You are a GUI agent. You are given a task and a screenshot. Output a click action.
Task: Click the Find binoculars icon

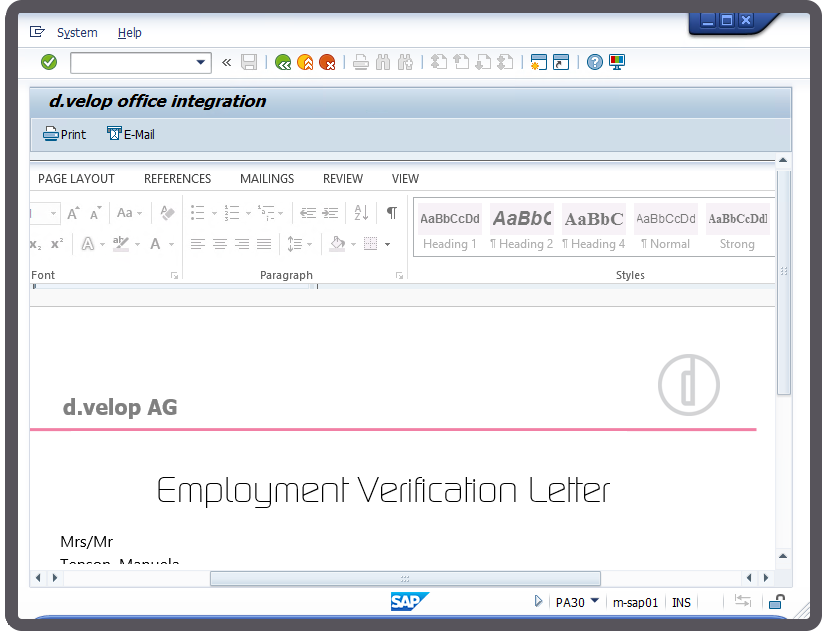click(383, 62)
